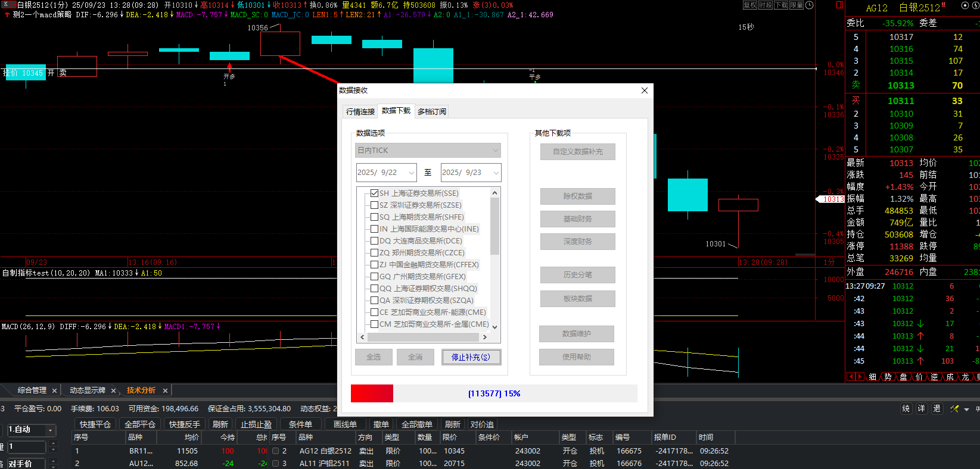Switch to the 行情连接 tab
This screenshot has height=469, width=980.
pyautogui.click(x=360, y=111)
